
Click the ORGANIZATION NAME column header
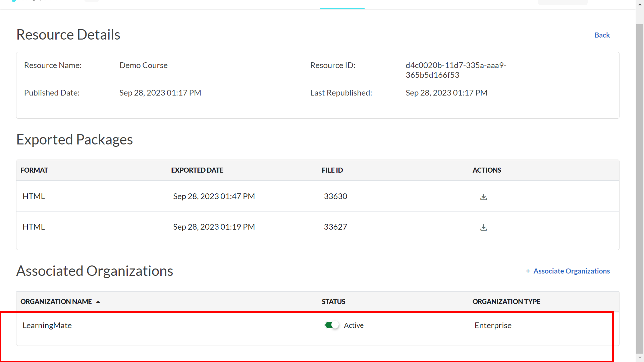[56, 302]
